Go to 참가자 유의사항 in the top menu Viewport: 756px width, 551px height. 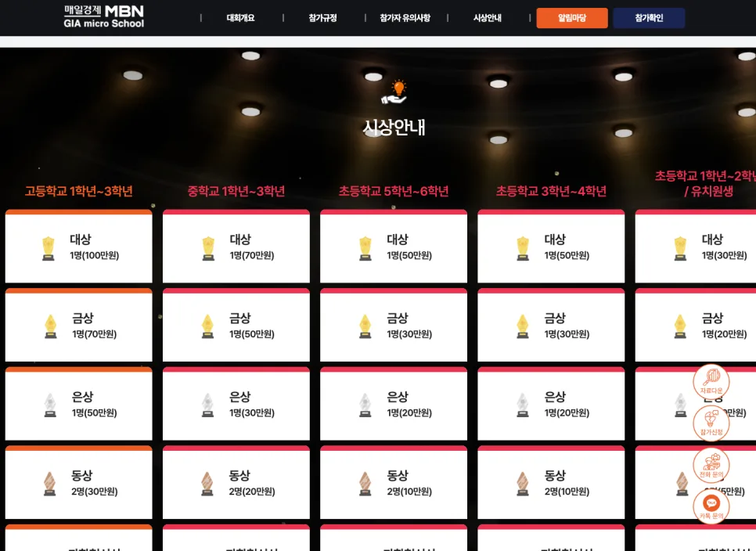coord(405,18)
